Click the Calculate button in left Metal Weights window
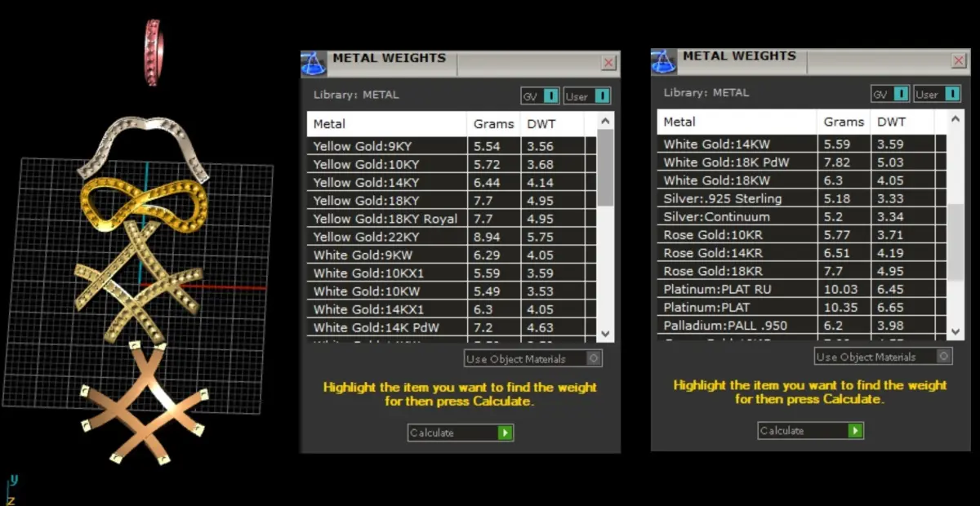Screen dimensions: 980x506 [x=461, y=433]
